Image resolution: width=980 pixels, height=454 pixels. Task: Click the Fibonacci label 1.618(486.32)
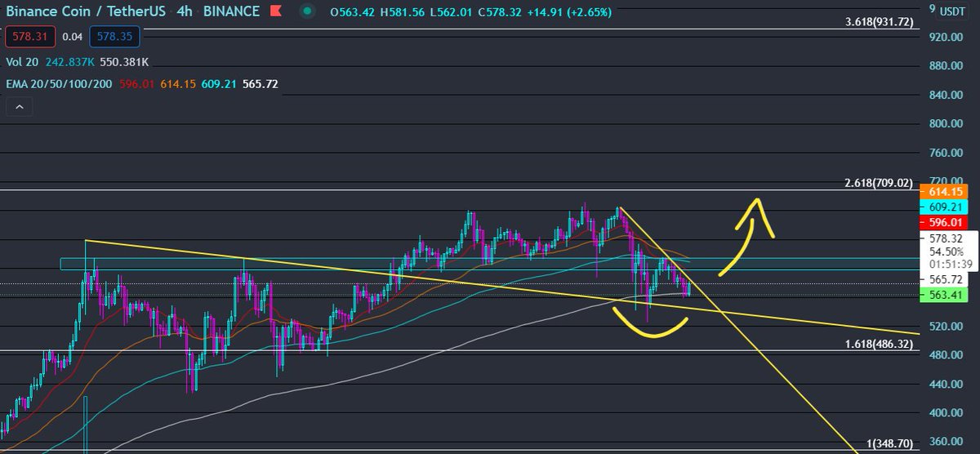point(880,345)
